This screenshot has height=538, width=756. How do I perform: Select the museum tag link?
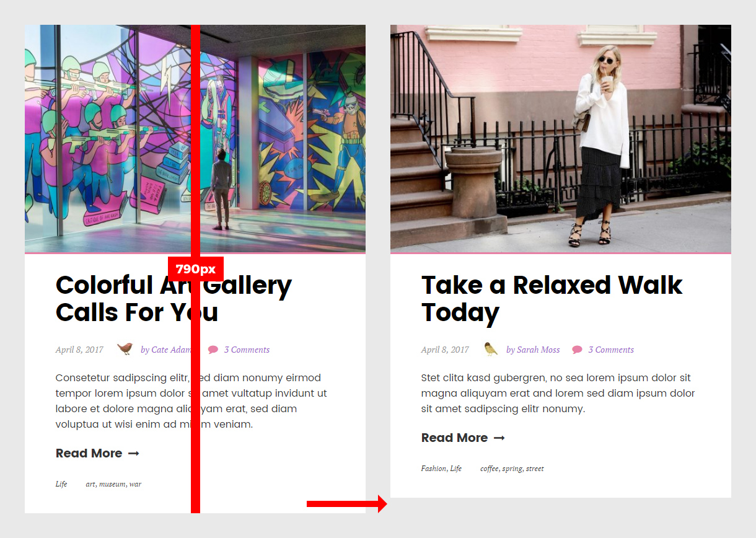(x=112, y=484)
